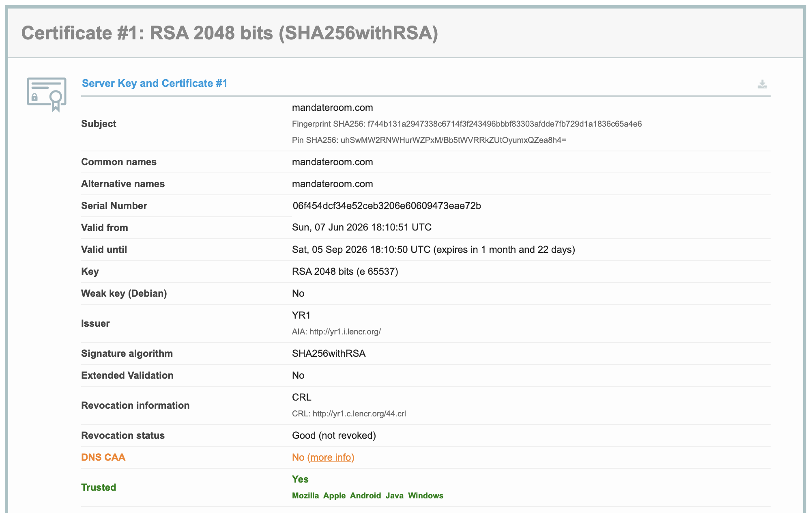Click the AIA URL http://yr1.i.lencr.org/
Viewport: 812px width, 513px height.
coord(345,332)
